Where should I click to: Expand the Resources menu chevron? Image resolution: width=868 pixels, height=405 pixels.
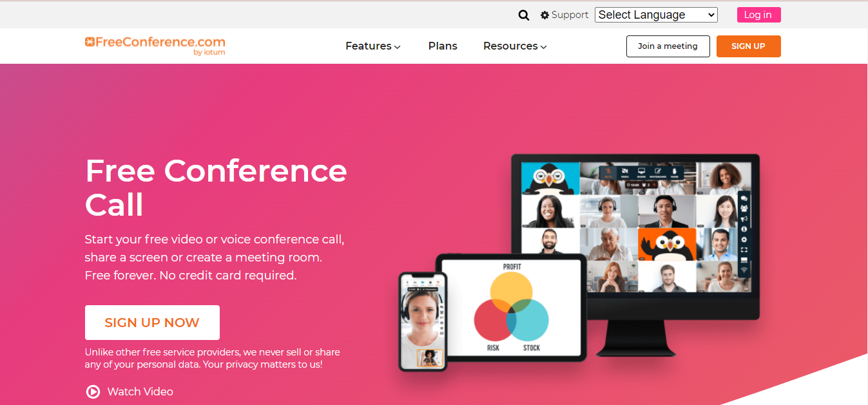(x=543, y=47)
